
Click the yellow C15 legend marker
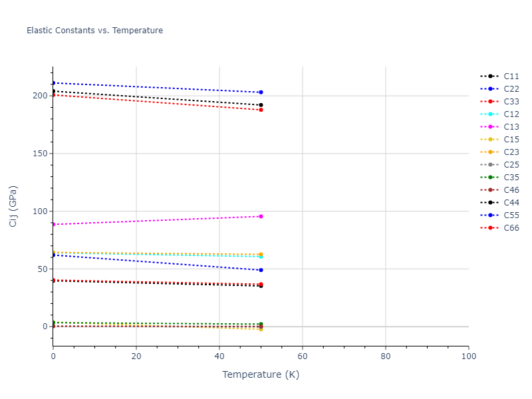click(x=490, y=140)
